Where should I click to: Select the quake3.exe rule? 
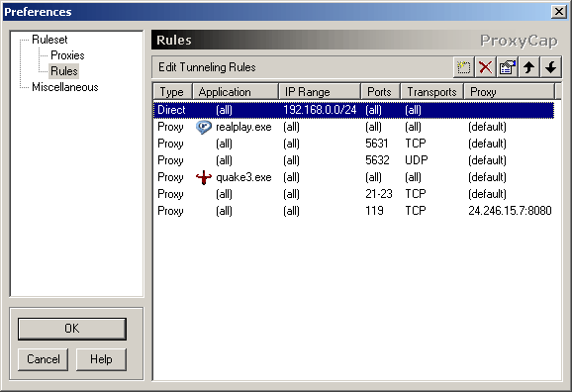pyautogui.click(x=353, y=177)
